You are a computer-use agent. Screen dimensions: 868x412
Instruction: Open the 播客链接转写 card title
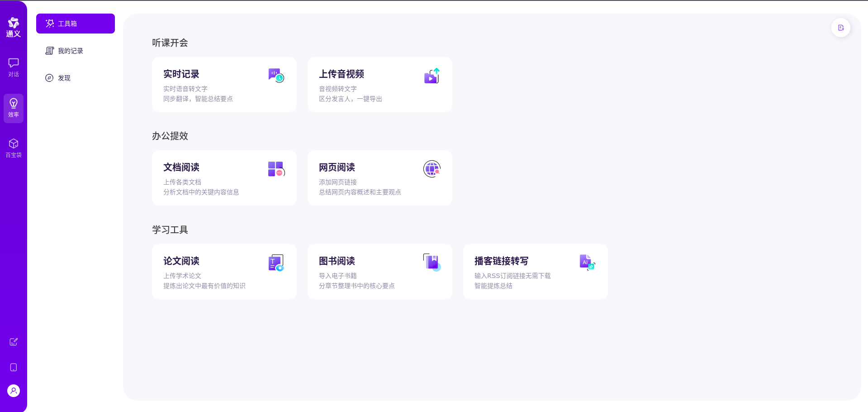[x=501, y=261]
